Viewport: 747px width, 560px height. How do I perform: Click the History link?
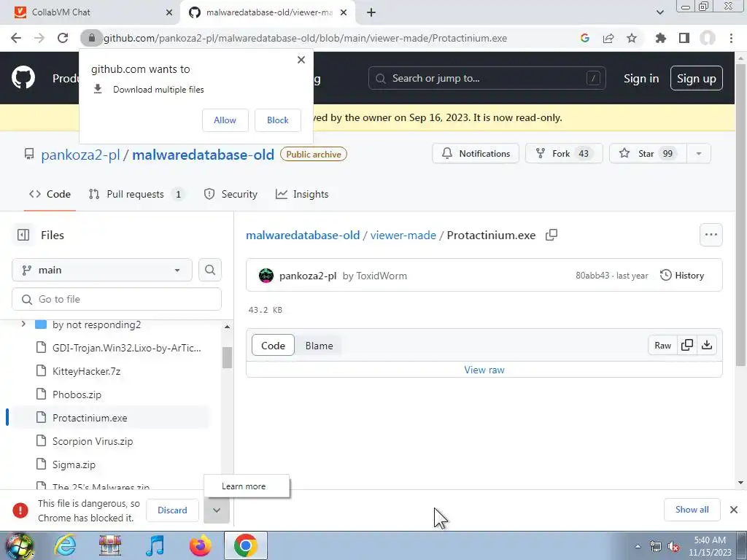click(x=682, y=275)
